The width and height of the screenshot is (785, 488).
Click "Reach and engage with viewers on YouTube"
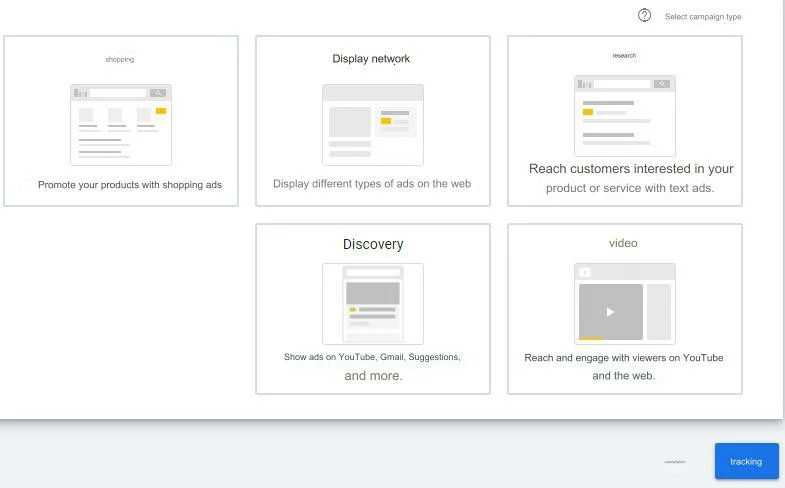[624, 358]
